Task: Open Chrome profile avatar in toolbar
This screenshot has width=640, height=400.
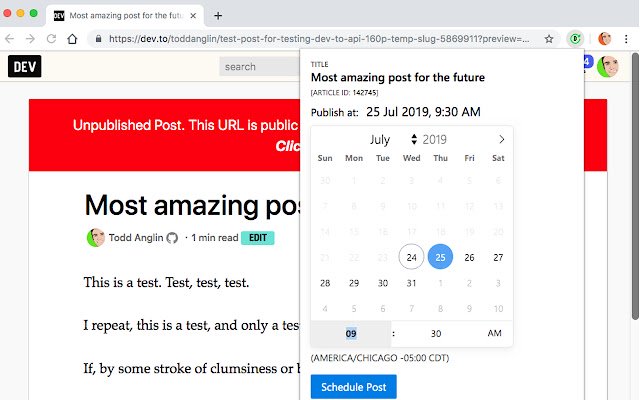Action: [604, 39]
